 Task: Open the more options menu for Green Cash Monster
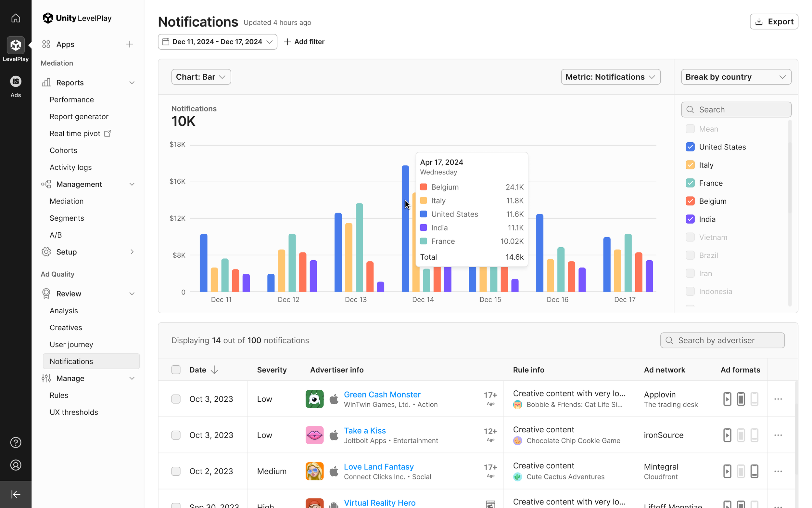pyautogui.click(x=778, y=399)
